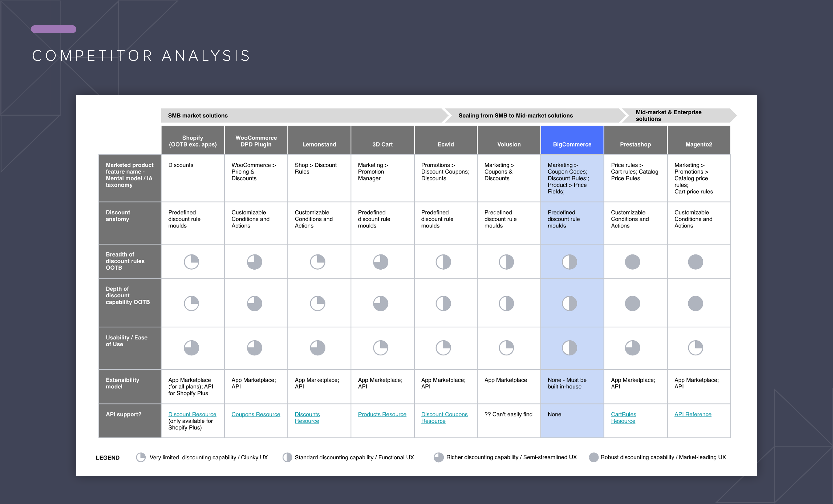
Task: Click 3D Cart's Breadth of discount rules pie icon
Action: [x=380, y=262]
